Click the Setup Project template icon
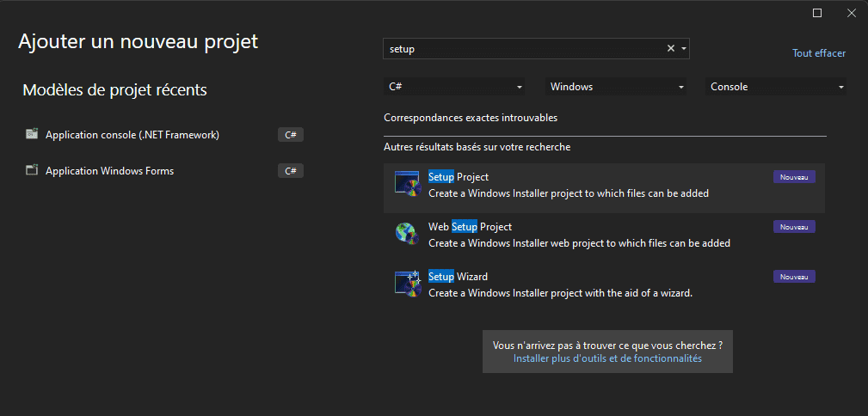The image size is (868, 416). click(x=408, y=184)
